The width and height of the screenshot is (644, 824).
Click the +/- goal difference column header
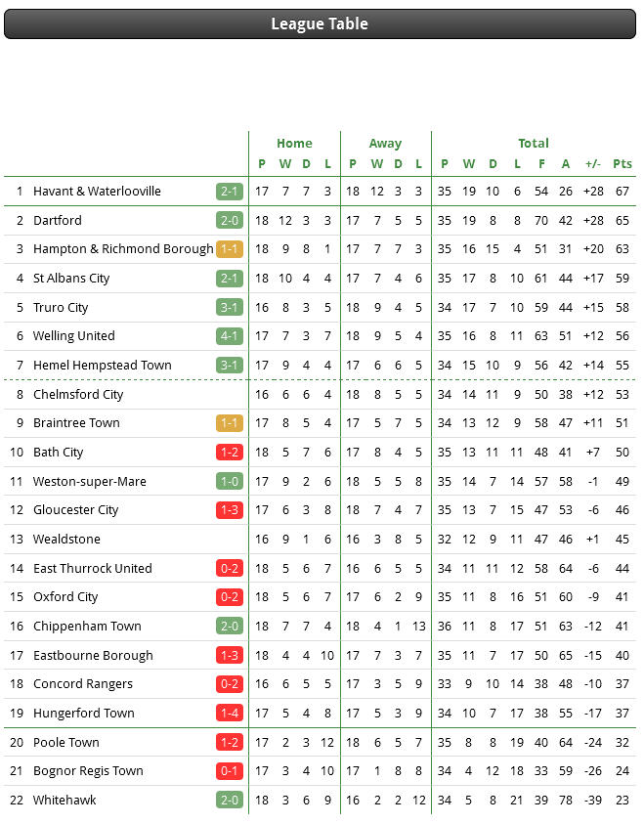593,164
